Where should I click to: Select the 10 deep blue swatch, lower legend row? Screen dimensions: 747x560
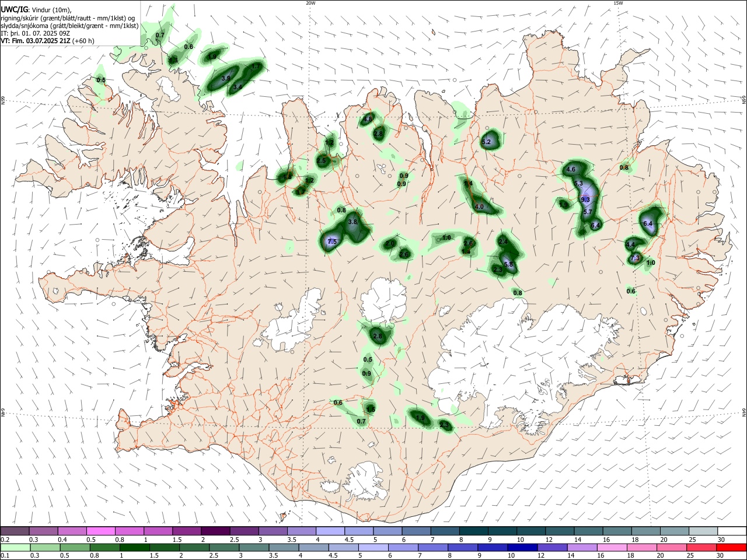(521, 547)
